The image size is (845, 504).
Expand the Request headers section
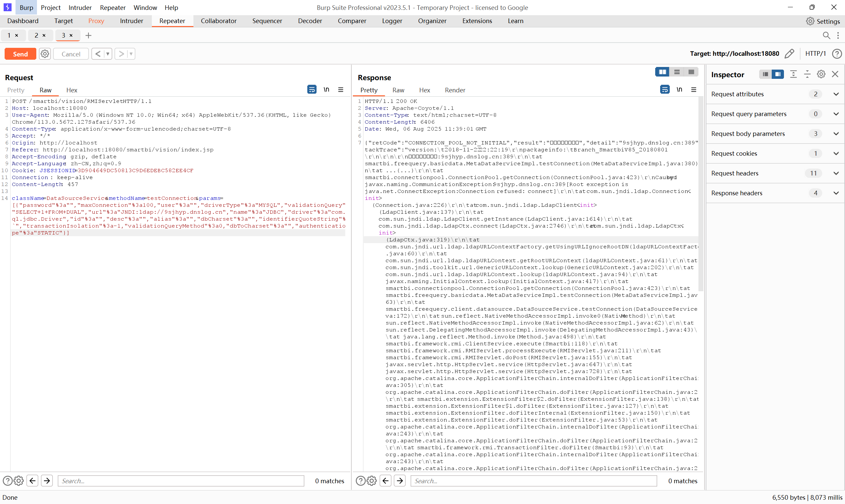pos(836,173)
